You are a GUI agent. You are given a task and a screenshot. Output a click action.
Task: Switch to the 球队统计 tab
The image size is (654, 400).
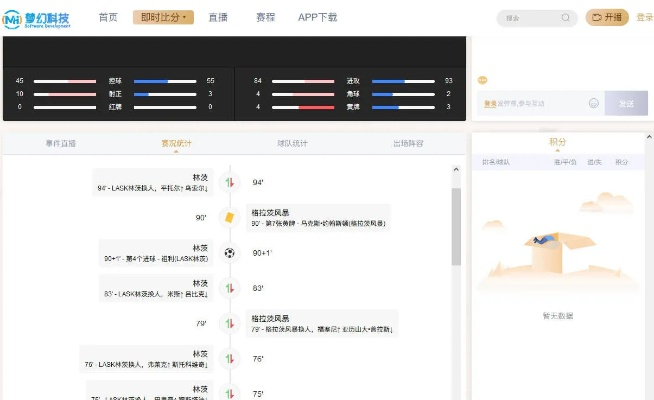click(x=292, y=143)
